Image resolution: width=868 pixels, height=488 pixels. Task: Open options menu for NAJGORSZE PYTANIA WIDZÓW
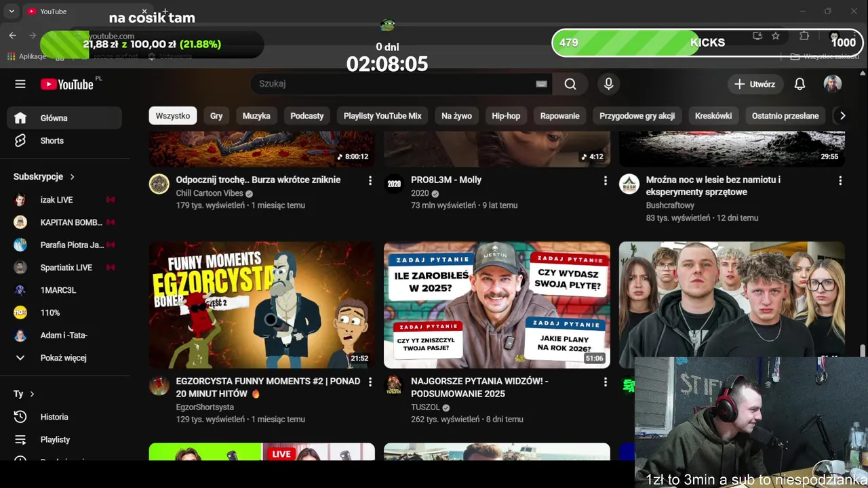[x=605, y=382]
